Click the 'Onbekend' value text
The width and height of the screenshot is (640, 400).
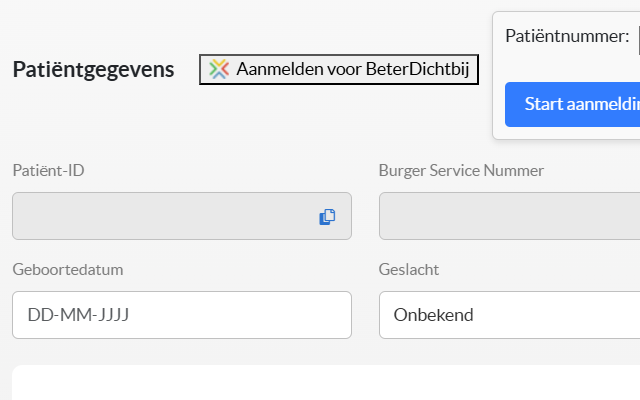433,315
